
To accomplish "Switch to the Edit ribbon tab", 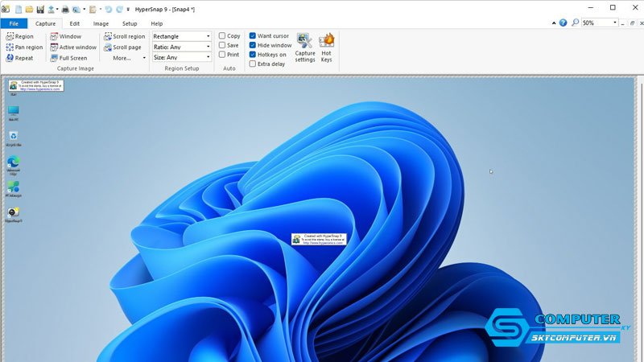I will 74,23.
